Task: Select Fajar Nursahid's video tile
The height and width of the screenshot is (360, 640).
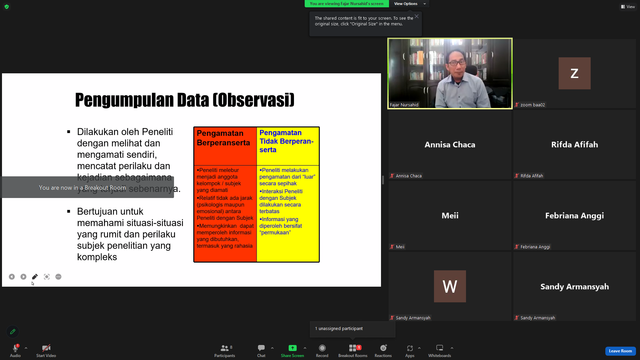Action: [x=450, y=73]
